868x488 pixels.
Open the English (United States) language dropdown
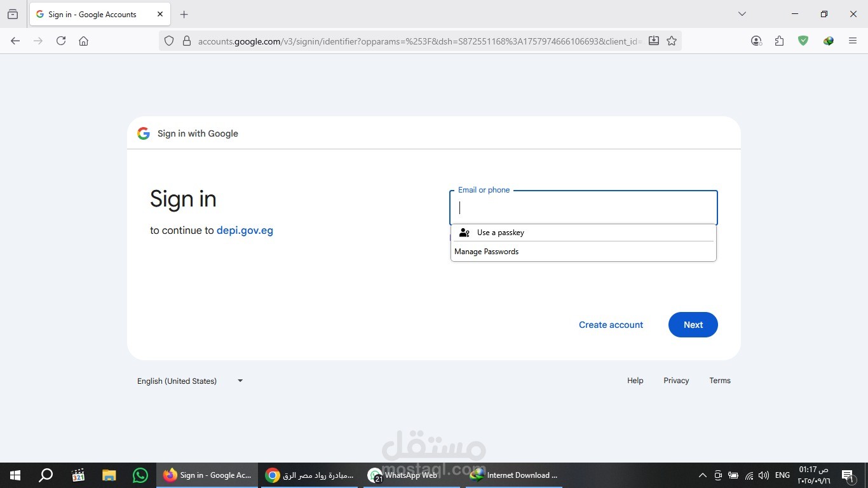coord(190,381)
